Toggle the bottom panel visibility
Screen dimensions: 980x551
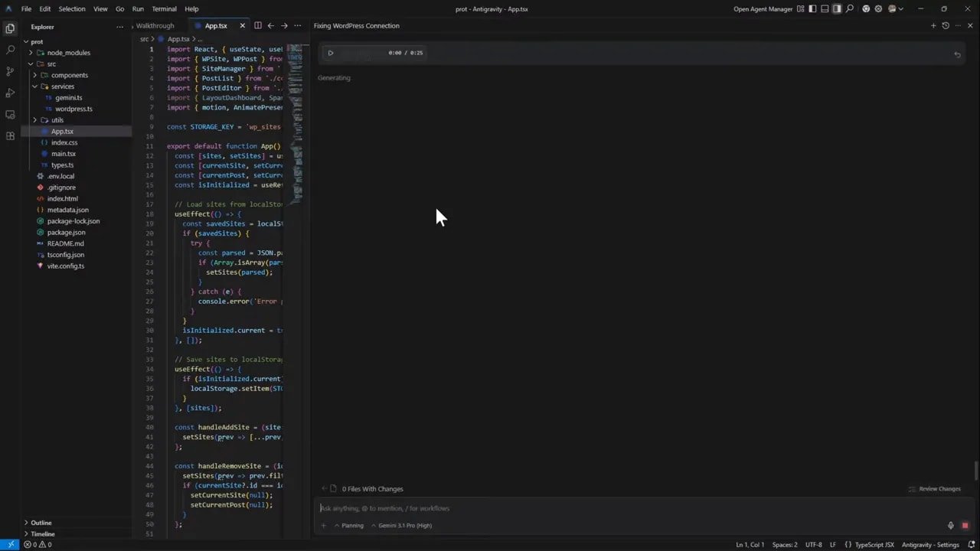(x=825, y=9)
